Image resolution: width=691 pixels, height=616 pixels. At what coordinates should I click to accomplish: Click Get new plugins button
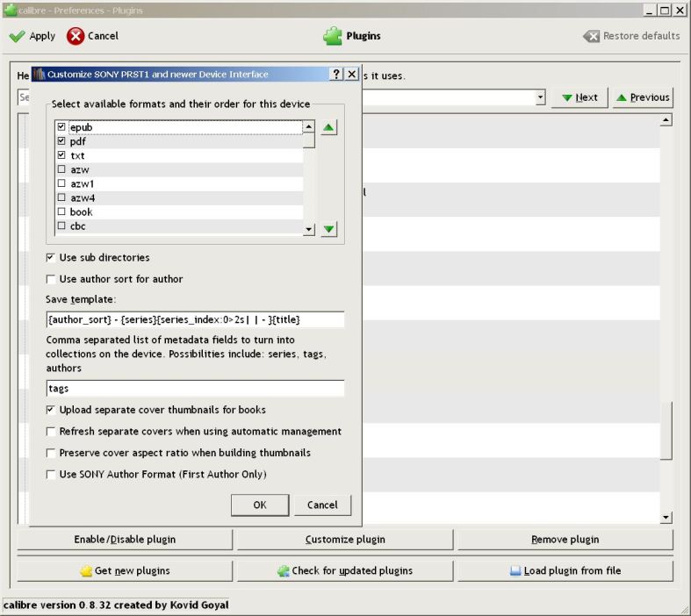point(125,570)
